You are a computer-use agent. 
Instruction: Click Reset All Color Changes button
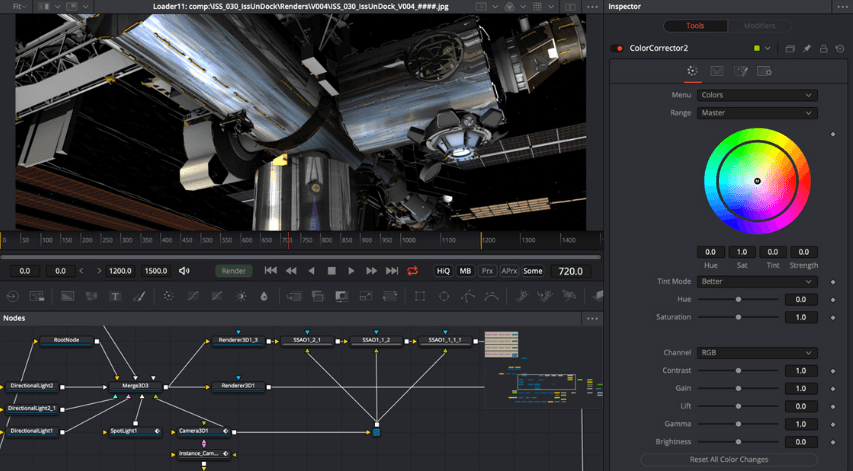pos(729,459)
